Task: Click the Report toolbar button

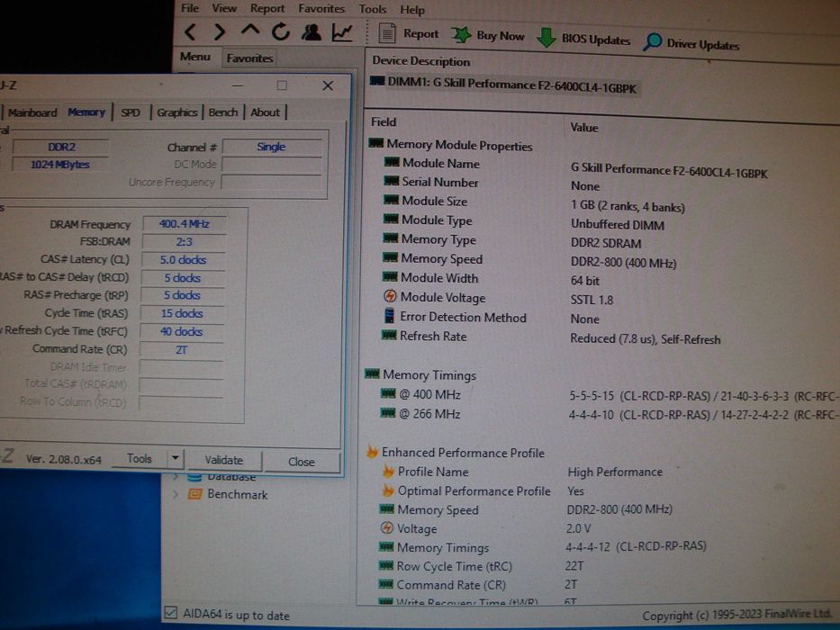Action: coord(409,34)
